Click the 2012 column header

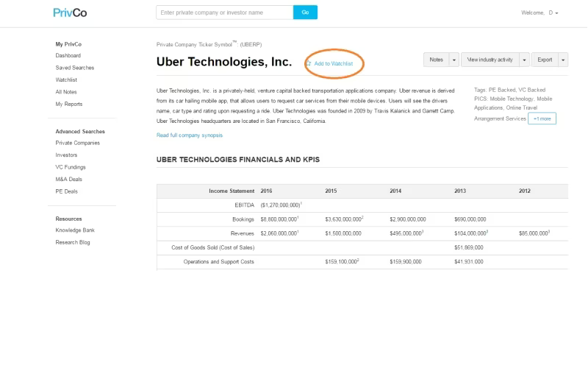point(525,191)
